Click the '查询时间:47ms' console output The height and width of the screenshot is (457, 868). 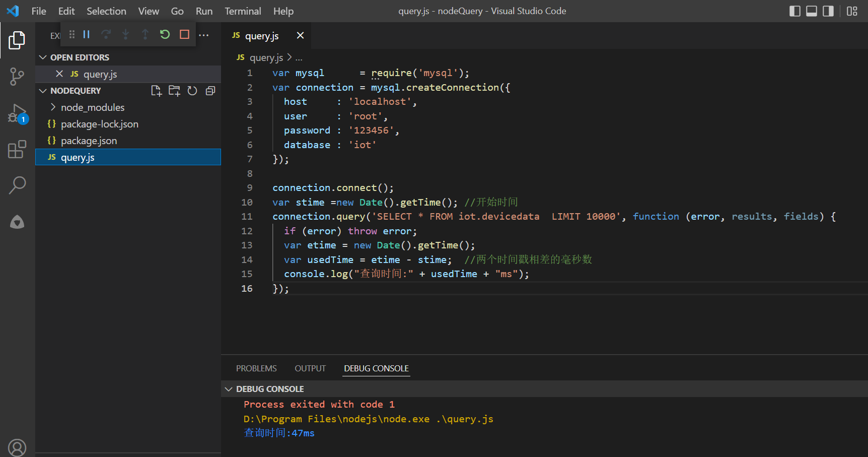coord(279,433)
